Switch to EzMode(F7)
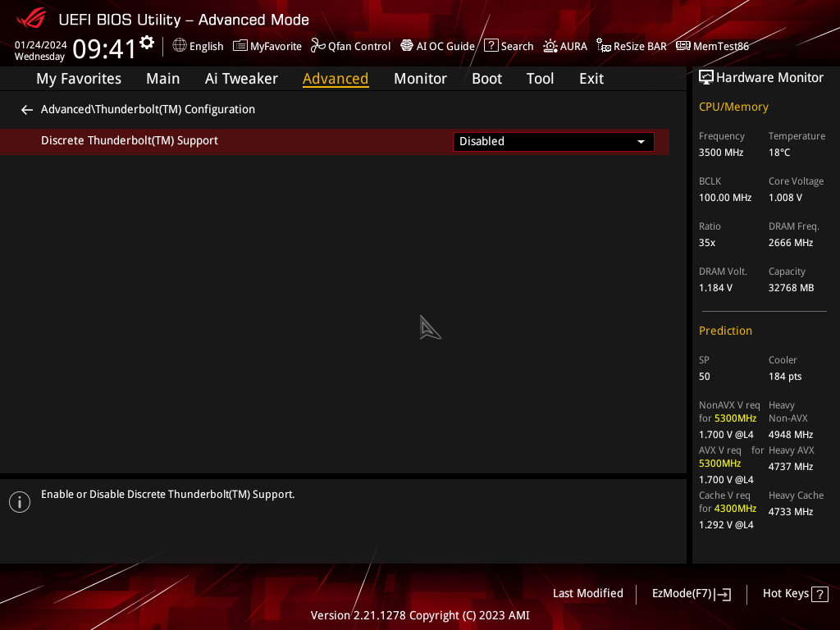 pyautogui.click(x=691, y=594)
